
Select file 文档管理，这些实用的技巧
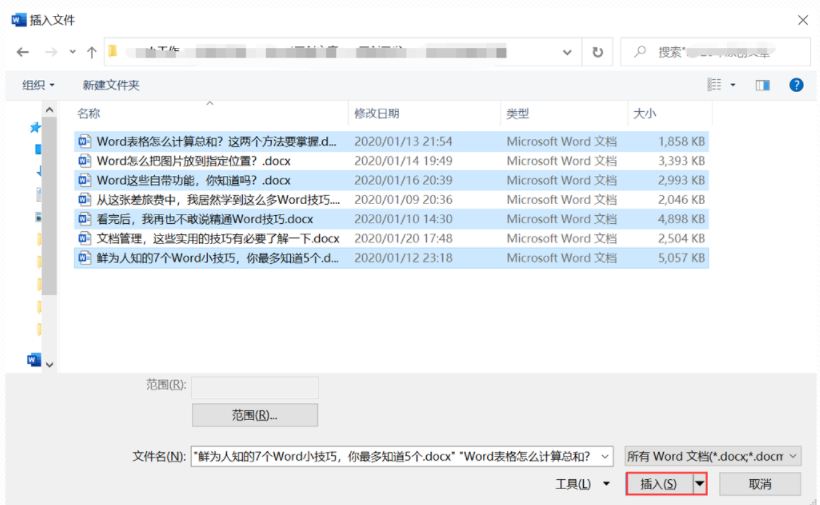[x=391, y=238]
